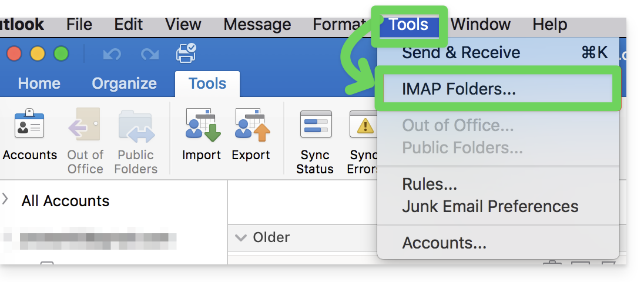Switch to the Home ribbon tab
The image size is (644, 282).
(x=39, y=84)
